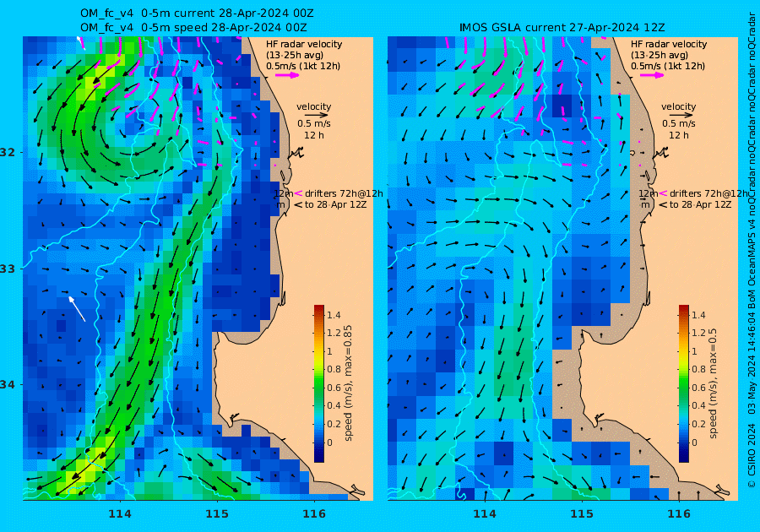Click the 0.2 tick on left colorbar
Image resolution: width=760 pixels, height=532 pixels.
334,424
